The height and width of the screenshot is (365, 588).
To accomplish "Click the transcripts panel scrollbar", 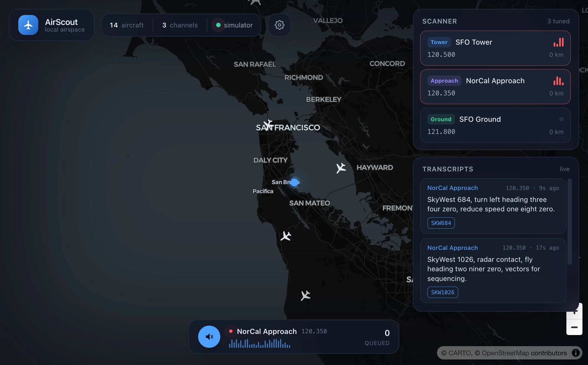I will (570, 222).
